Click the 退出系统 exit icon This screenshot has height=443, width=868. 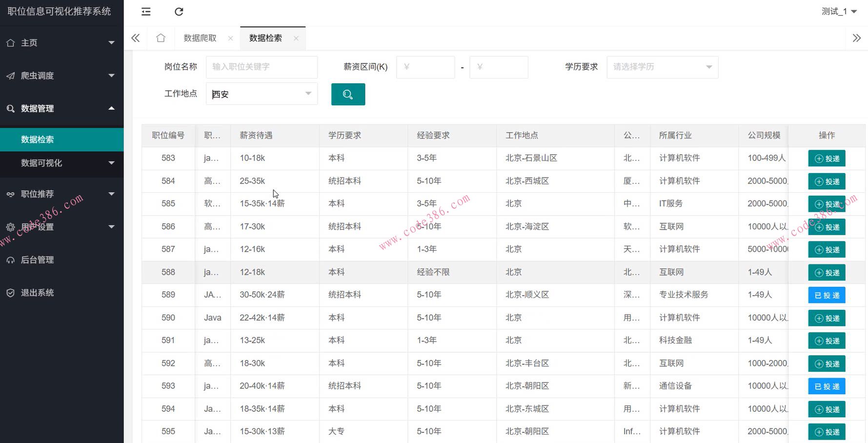point(11,292)
